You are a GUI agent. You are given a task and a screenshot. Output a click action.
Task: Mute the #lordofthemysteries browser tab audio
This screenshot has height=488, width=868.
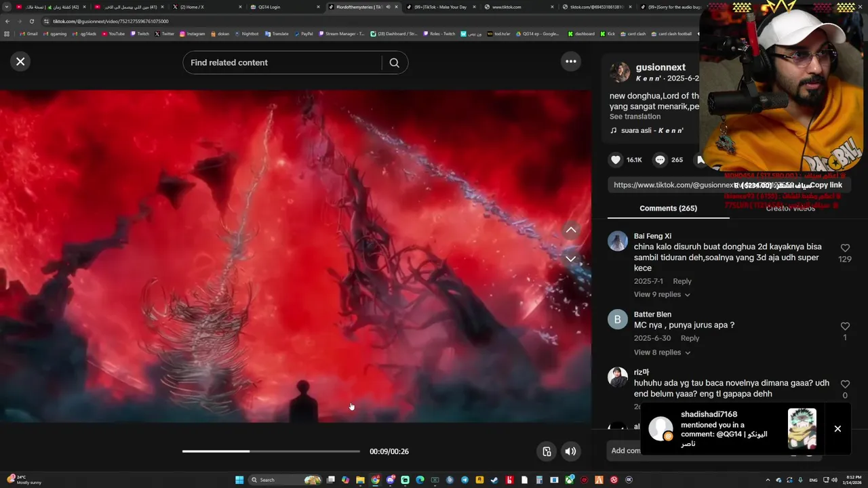point(388,7)
